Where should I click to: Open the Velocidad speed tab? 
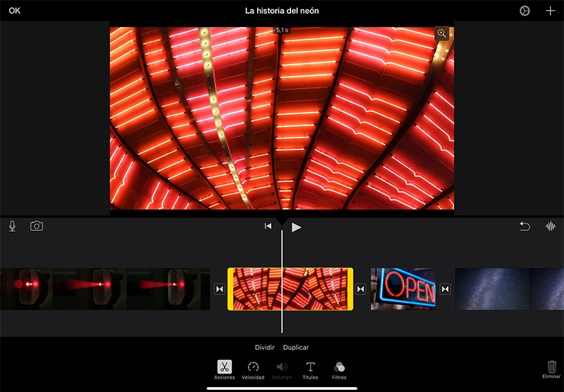pos(253,370)
